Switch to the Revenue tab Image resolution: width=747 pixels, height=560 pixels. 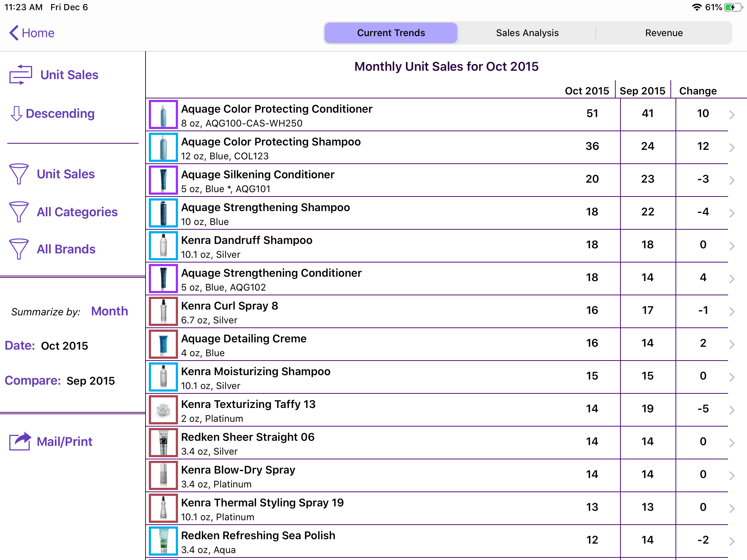click(663, 33)
